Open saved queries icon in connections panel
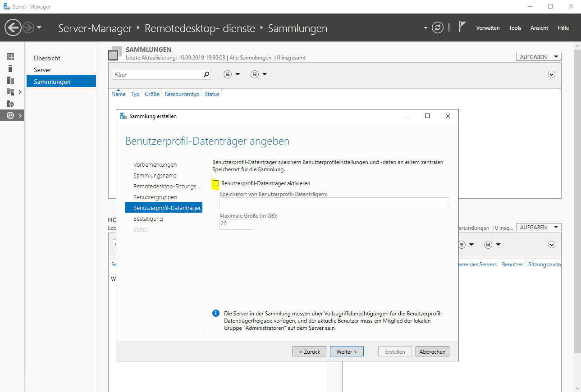 coord(488,244)
